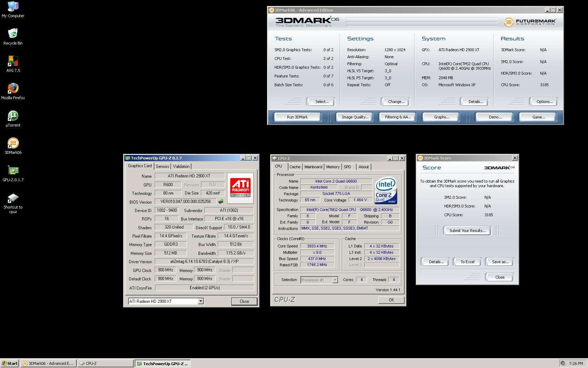Image resolution: width=588 pixels, height=368 pixels.
Task: Click the CPU-Z Specification field
Action: click(x=350, y=210)
